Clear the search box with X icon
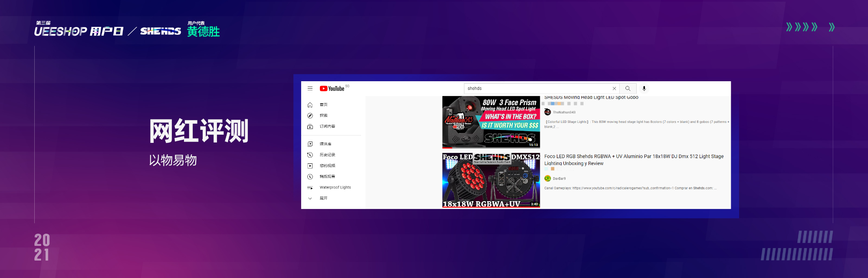The width and height of the screenshot is (868, 278). pos(614,89)
